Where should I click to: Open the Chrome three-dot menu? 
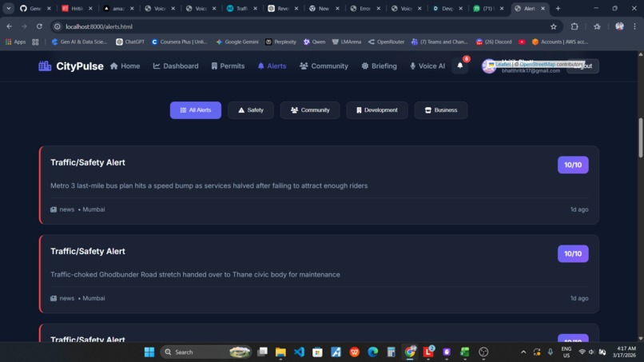coord(634,26)
